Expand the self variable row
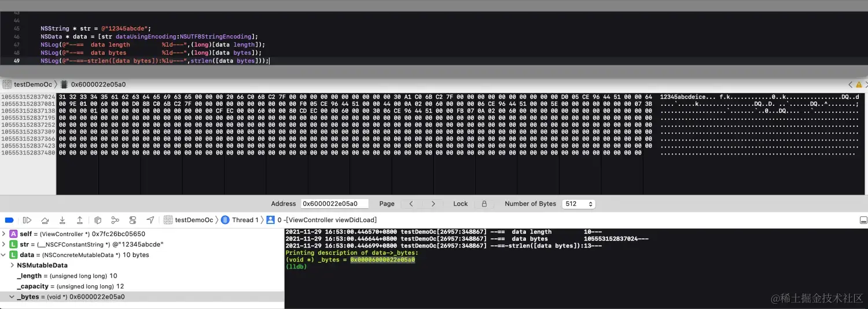 (4, 234)
